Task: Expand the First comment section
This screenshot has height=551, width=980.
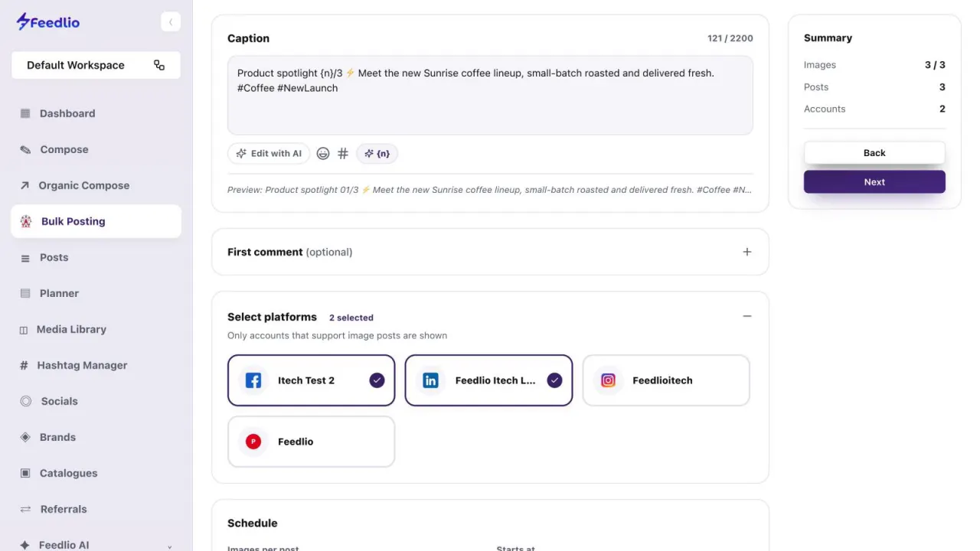Action: (x=747, y=252)
